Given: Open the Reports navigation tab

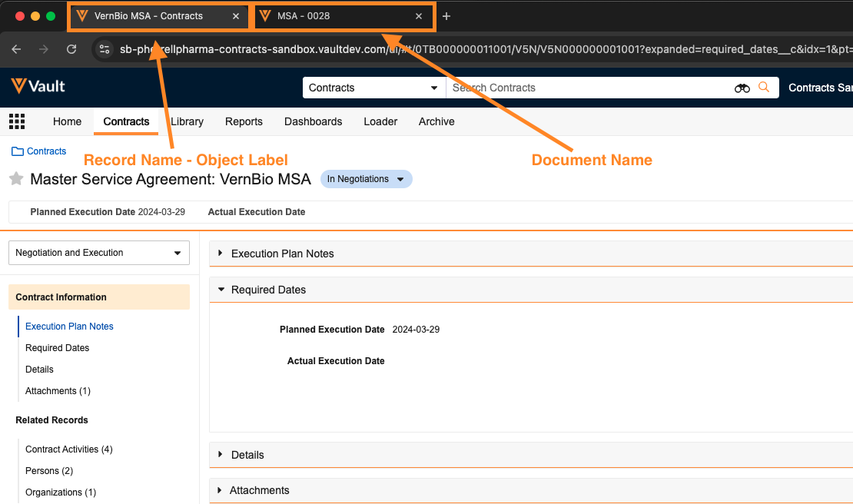Looking at the screenshot, I should pyautogui.click(x=244, y=121).
